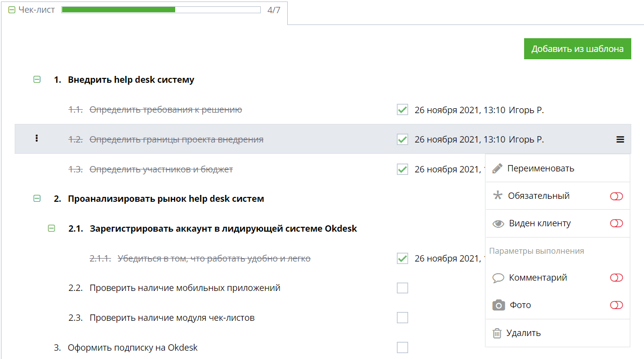Image resolution: width=644 pixels, height=359 pixels.
Task: Click the hamburger menu icon on row 1.2
Action: [620, 140]
